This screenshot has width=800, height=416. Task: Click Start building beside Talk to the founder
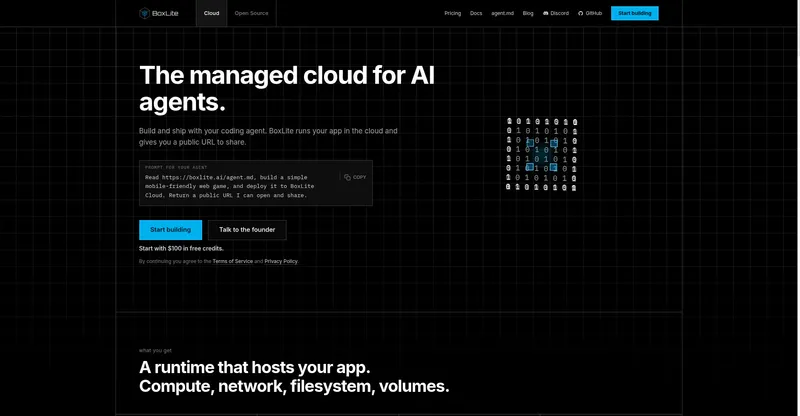pyautogui.click(x=170, y=230)
